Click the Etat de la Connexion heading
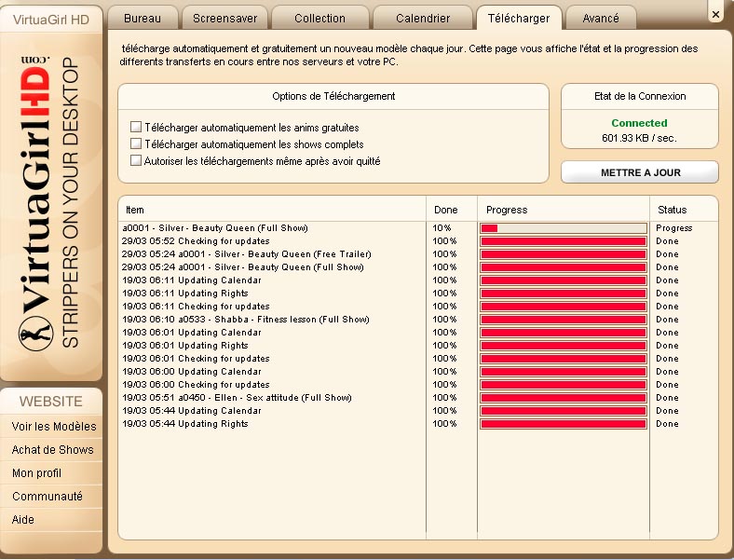The height and width of the screenshot is (560, 734). [x=640, y=96]
